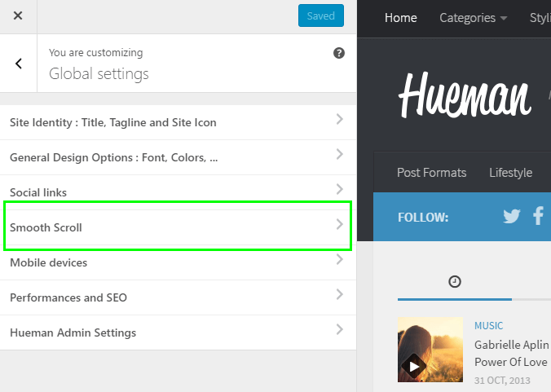Click the Hueman site logo
This screenshot has height=392, width=551.
click(465, 95)
